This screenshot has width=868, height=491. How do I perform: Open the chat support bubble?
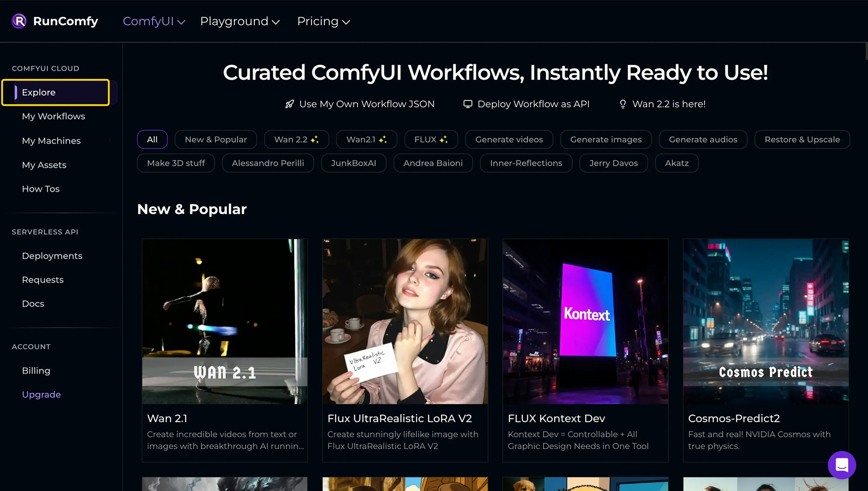841,465
